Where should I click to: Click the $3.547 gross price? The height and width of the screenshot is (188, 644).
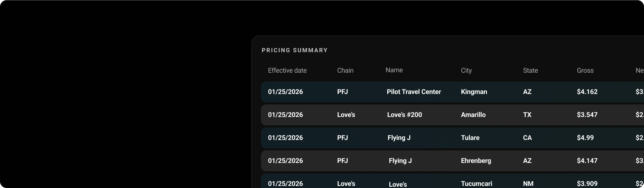pyautogui.click(x=587, y=115)
